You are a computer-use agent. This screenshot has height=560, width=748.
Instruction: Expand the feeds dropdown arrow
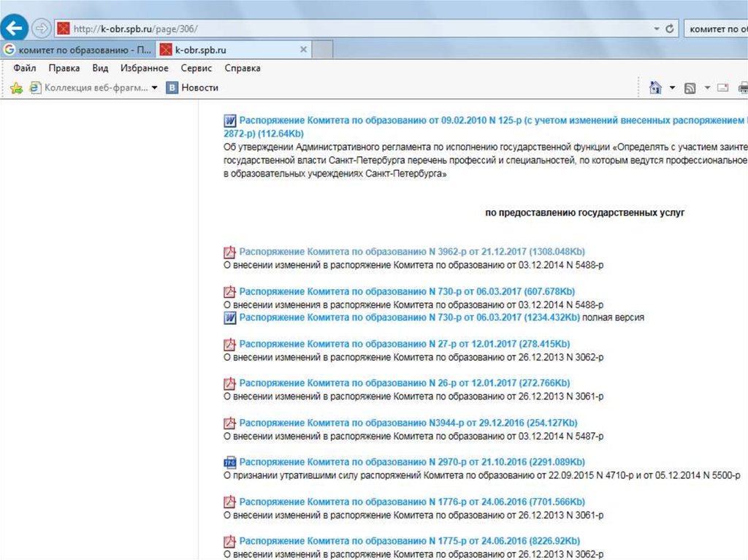click(707, 88)
